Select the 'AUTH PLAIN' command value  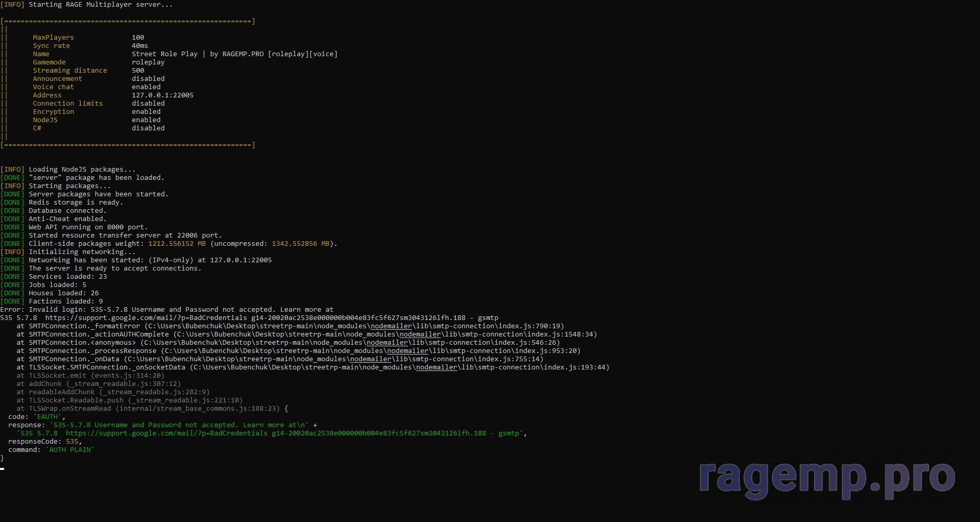(x=70, y=450)
